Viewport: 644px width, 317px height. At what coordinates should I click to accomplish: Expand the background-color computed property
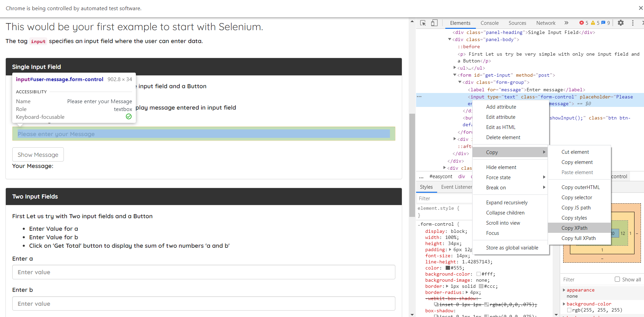564,304
